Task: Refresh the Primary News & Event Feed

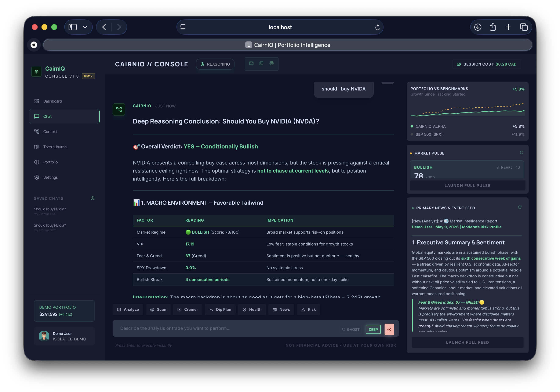Action: tap(520, 207)
